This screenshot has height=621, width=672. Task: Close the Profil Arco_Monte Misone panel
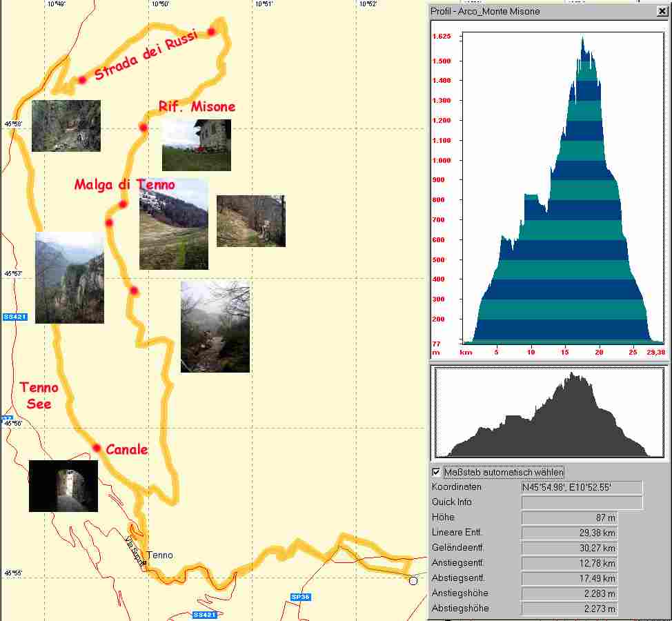click(662, 12)
